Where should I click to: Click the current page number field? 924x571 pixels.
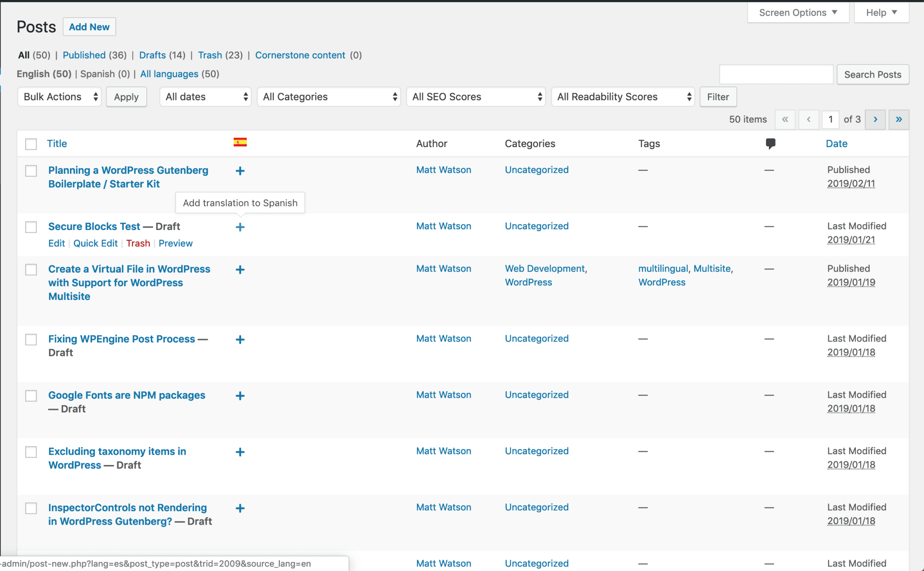point(831,120)
